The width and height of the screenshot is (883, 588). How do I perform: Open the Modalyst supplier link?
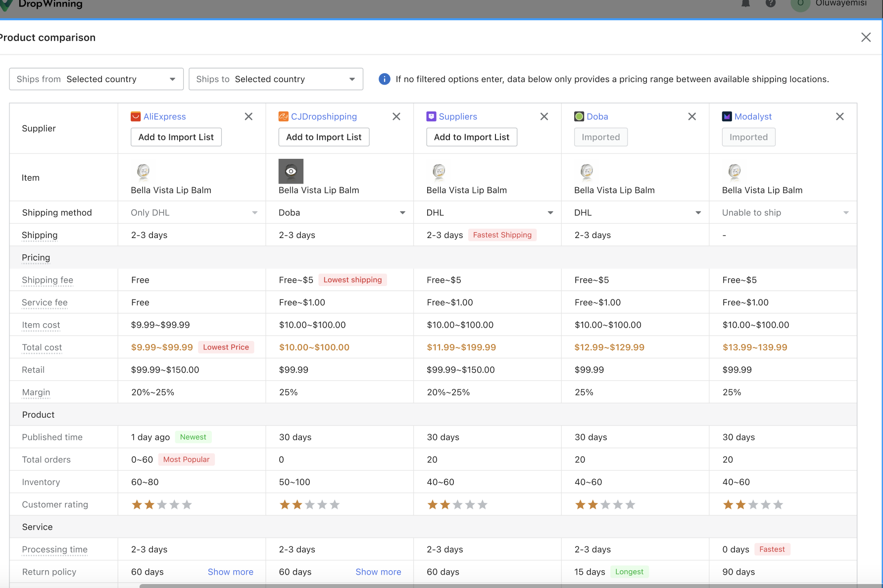click(753, 116)
